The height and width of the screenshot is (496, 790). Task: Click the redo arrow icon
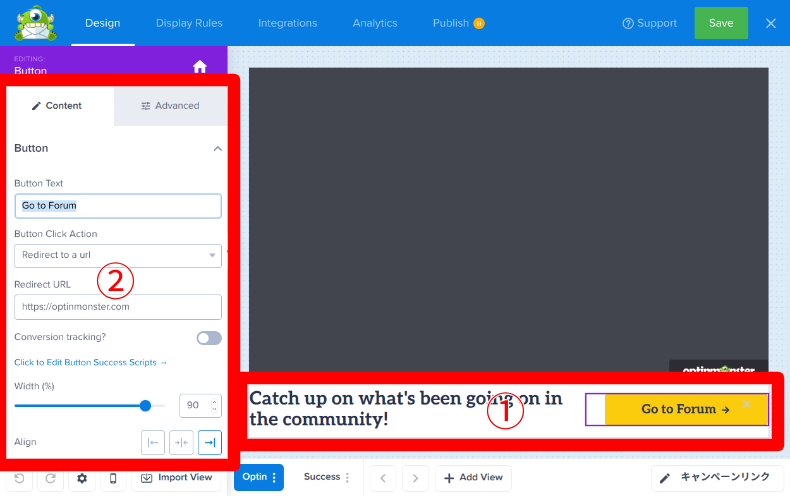(50, 478)
